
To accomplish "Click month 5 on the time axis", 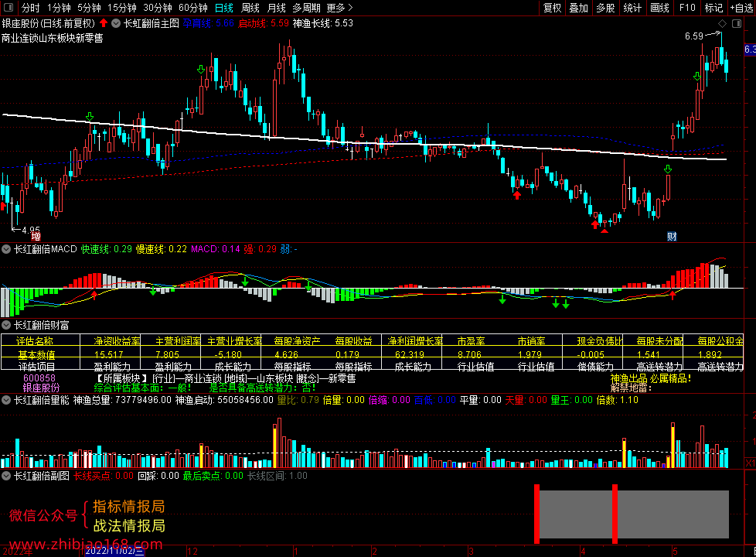I will coord(676,552).
